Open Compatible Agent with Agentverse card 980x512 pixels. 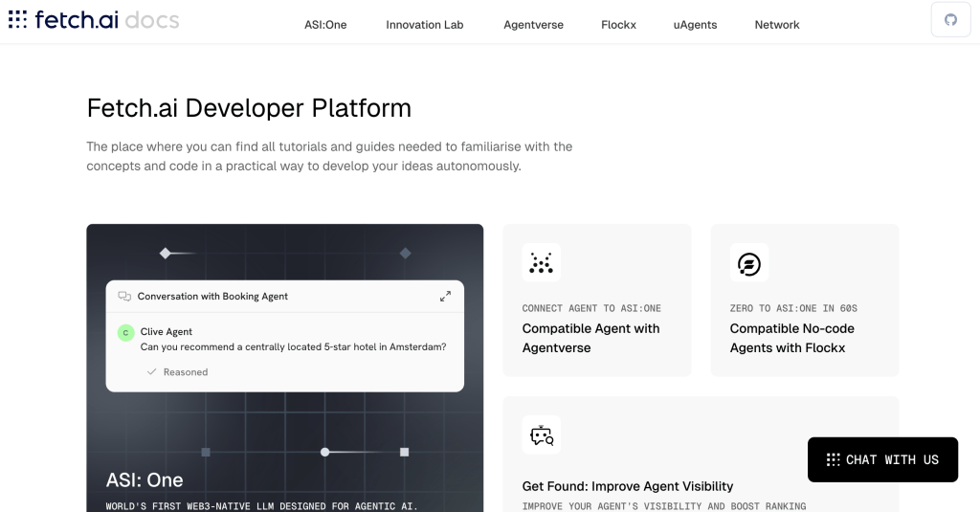point(597,301)
